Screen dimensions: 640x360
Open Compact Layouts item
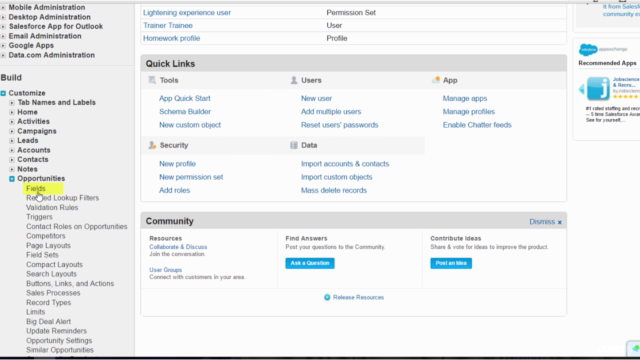coord(54,264)
